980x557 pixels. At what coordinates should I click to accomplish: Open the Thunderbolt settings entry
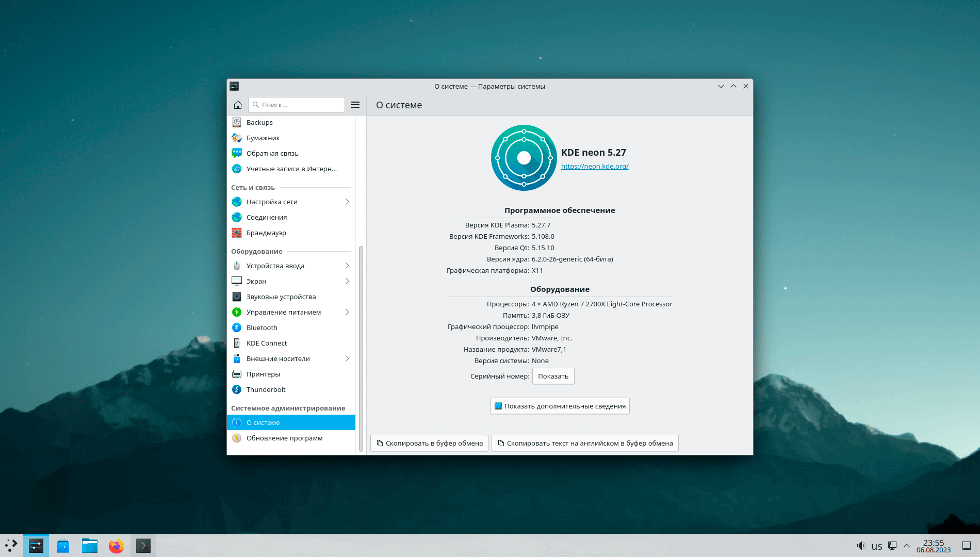coord(266,389)
